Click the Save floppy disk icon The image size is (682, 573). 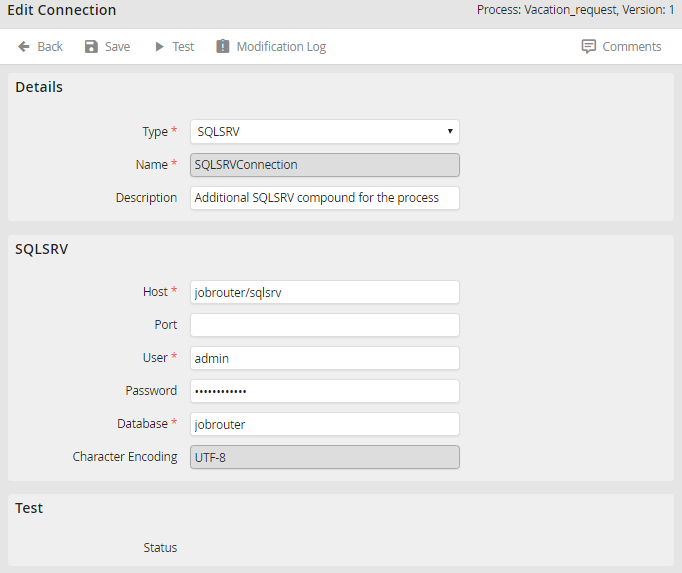pos(91,47)
